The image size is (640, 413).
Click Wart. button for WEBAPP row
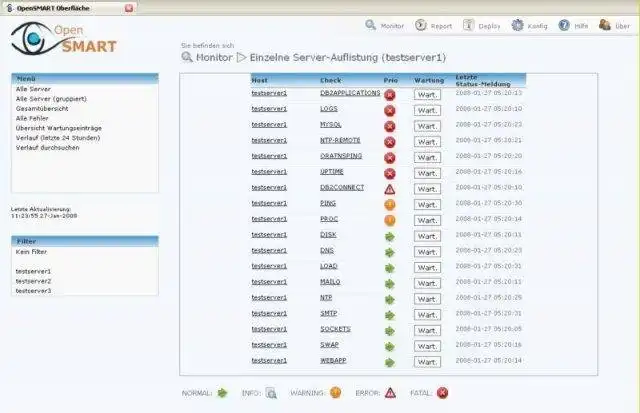pos(427,362)
